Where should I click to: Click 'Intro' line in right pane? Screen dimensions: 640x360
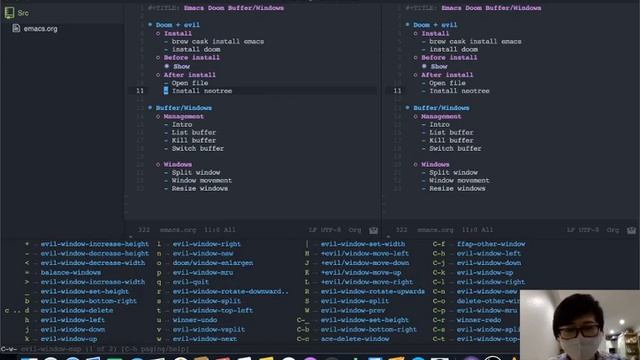click(440, 124)
